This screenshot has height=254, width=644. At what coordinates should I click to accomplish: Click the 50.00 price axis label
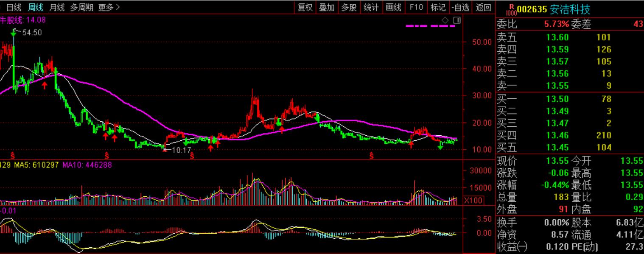[x=482, y=42]
